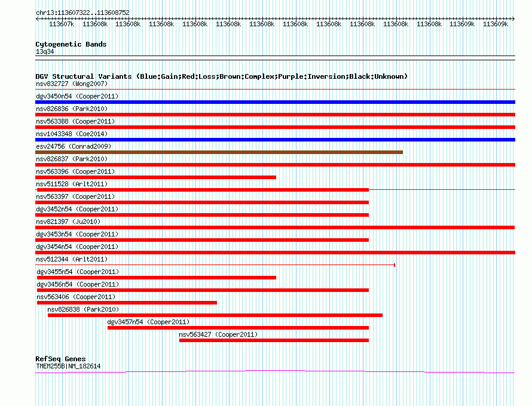Click the 13q34 cytogenetic band bar
532x406 pixels.
[275, 58]
